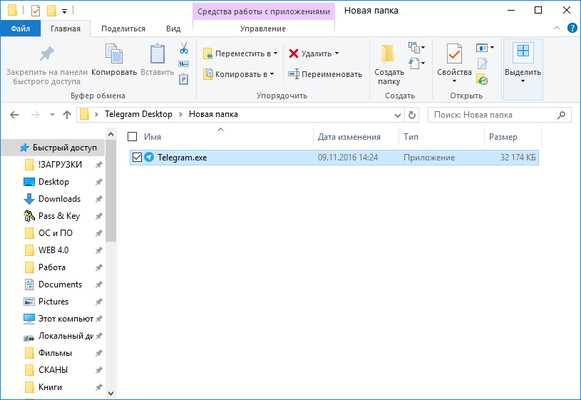The image size is (581, 400).
Task: Open the Share ribbon tab
Action: tap(123, 29)
